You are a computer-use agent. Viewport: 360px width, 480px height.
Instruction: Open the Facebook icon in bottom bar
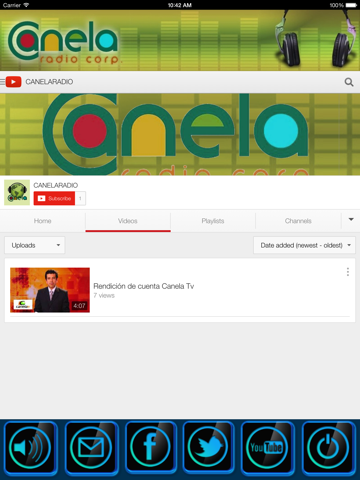(151, 448)
